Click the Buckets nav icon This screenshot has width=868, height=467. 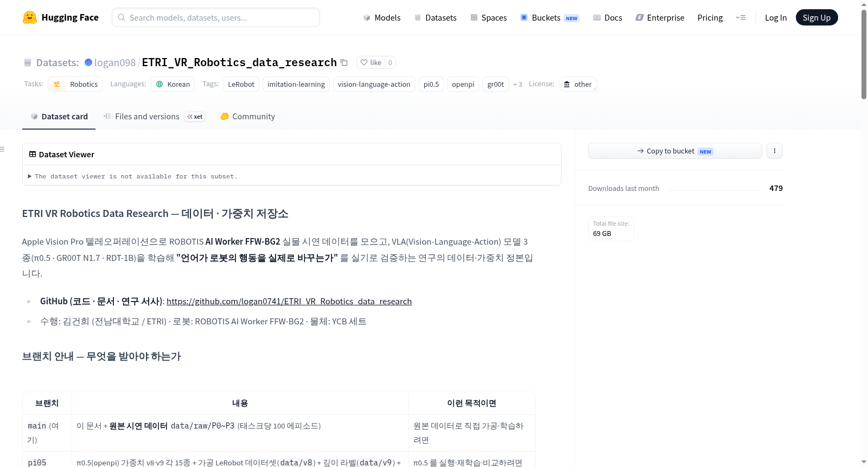pyautogui.click(x=524, y=17)
